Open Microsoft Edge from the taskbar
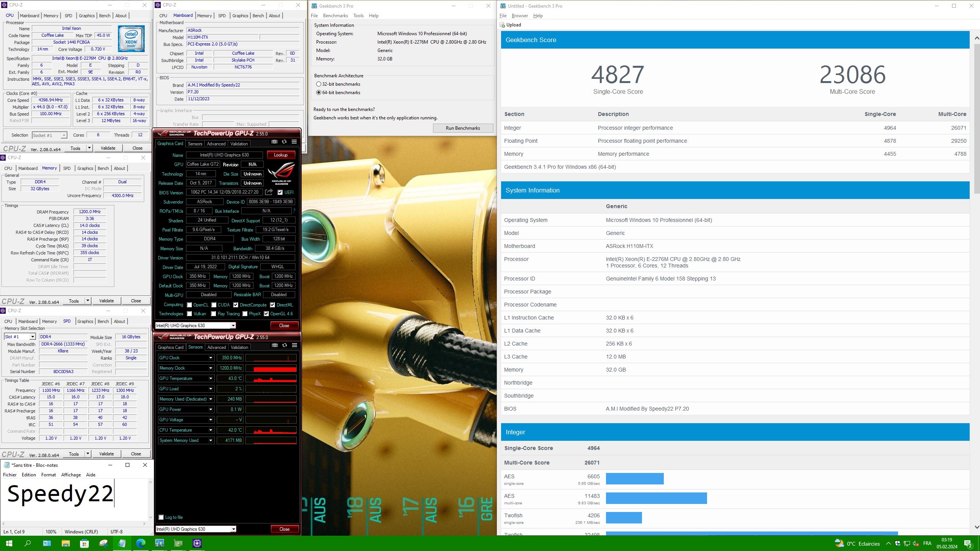Image resolution: width=980 pixels, height=551 pixels. pyautogui.click(x=140, y=543)
